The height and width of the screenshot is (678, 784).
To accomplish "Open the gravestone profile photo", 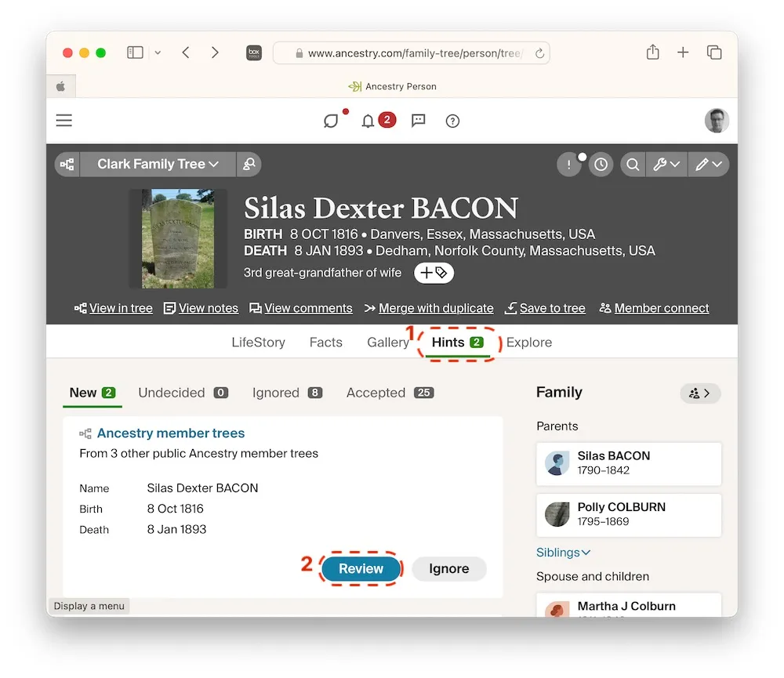I will pos(178,238).
